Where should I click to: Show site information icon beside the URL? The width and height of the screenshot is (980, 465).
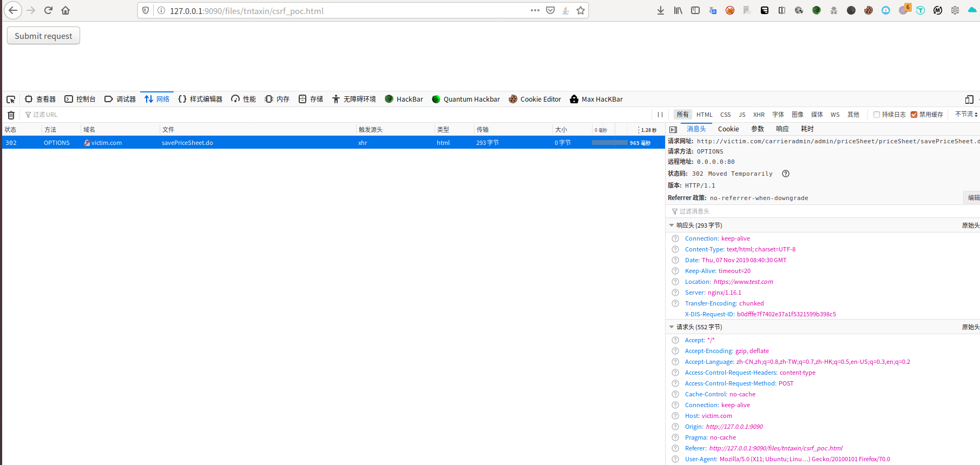(161, 10)
